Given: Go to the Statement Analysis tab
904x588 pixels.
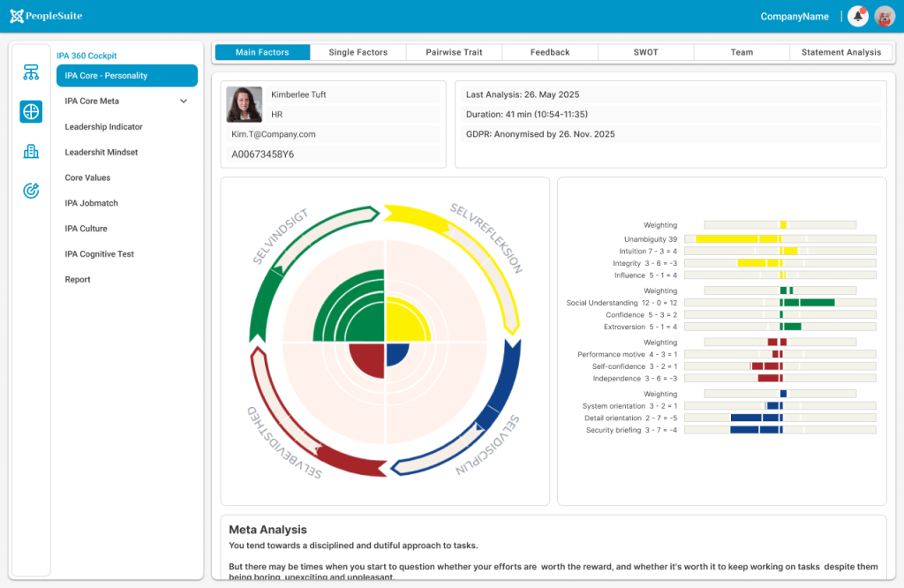Looking at the screenshot, I should [x=840, y=52].
